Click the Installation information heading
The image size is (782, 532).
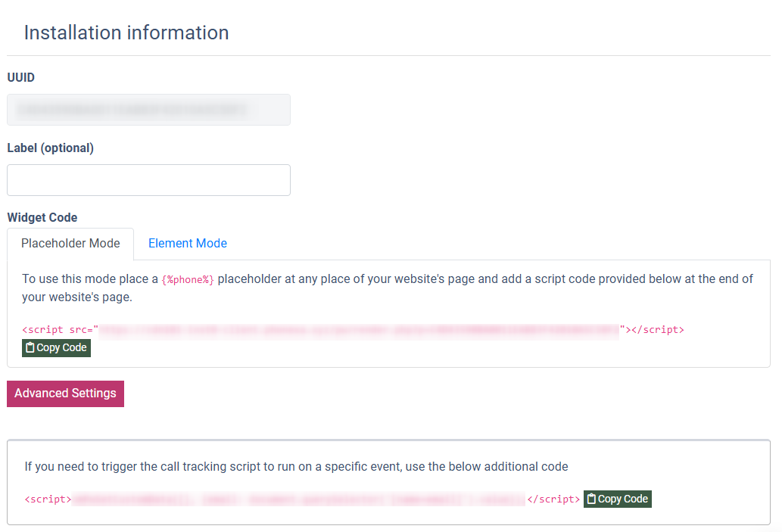point(126,33)
